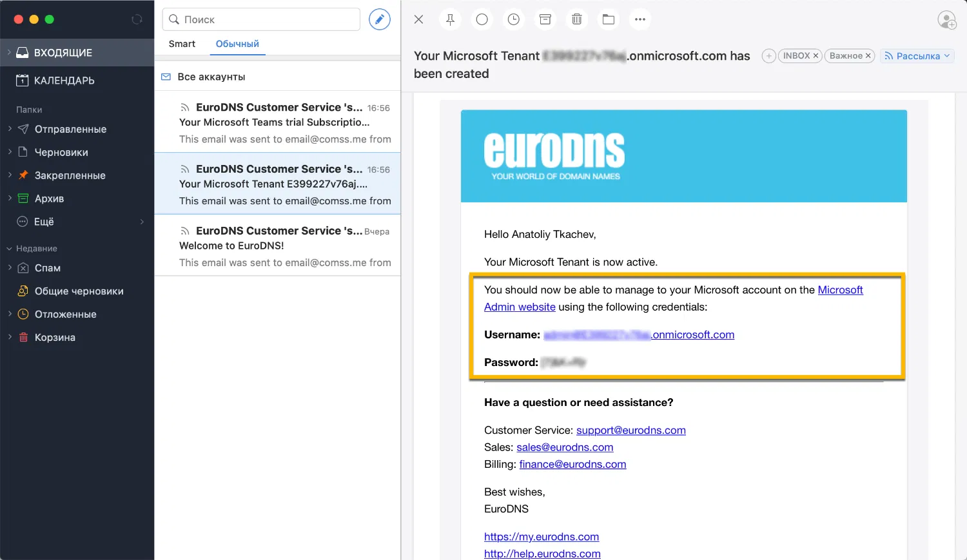Archive the open email
The height and width of the screenshot is (560, 967).
coord(545,19)
